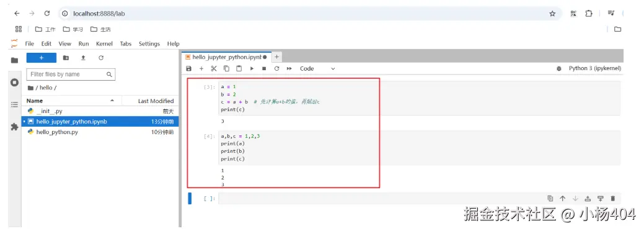Image resolution: width=644 pixels, height=231 pixels.
Task: Go back using the browser back arrow
Action: pos(17,13)
